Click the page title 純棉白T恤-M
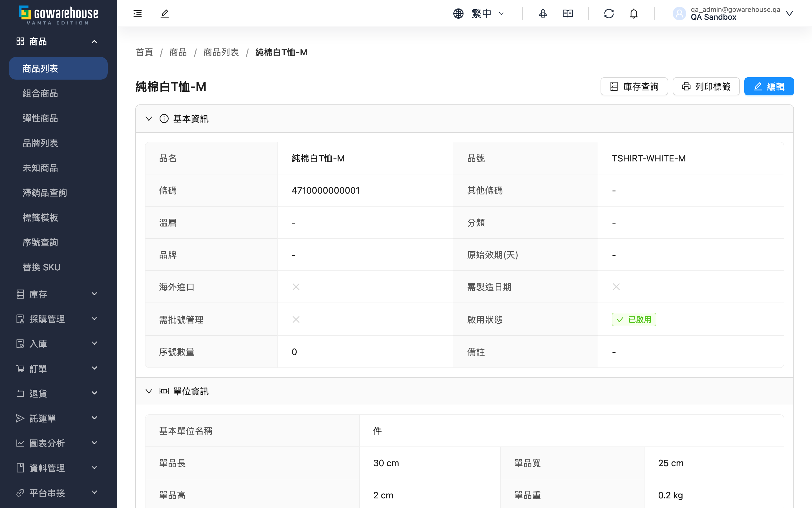812x508 pixels. pos(171,87)
